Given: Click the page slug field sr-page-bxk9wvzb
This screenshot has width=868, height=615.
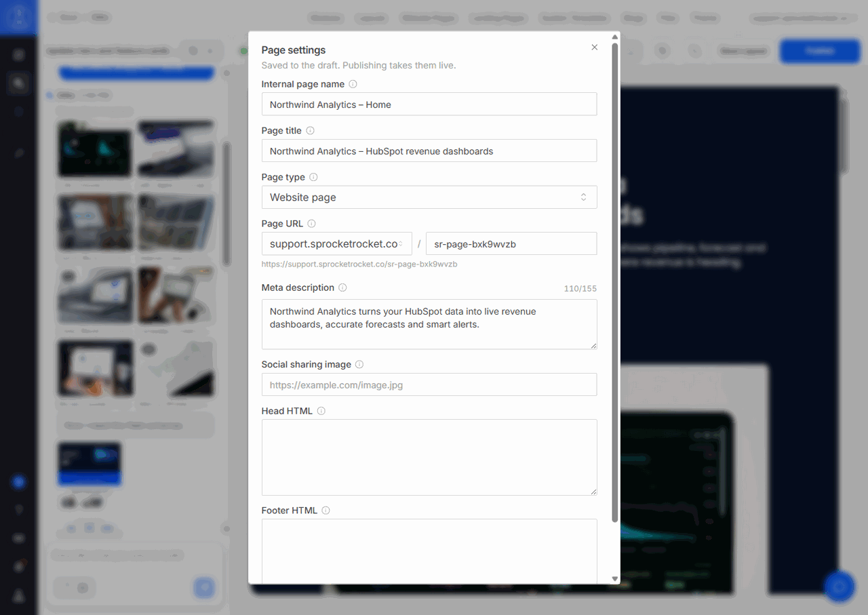Looking at the screenshot, I should point(511,244).
